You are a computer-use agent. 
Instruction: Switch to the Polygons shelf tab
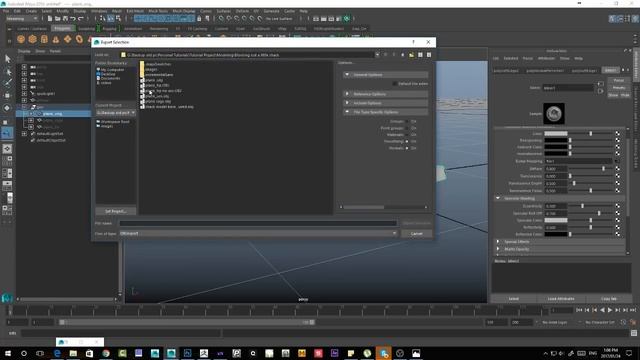tap(62, 29)
